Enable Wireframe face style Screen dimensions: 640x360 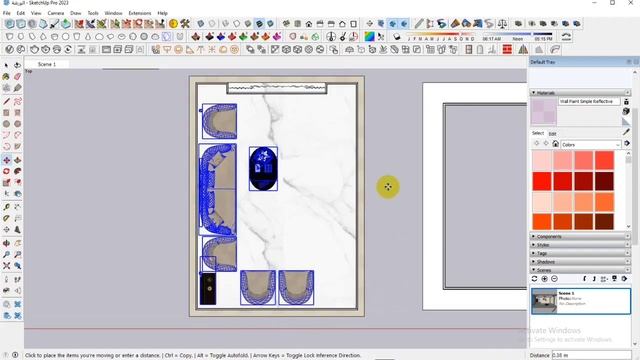pyautogui.click(x=225, y=24)
